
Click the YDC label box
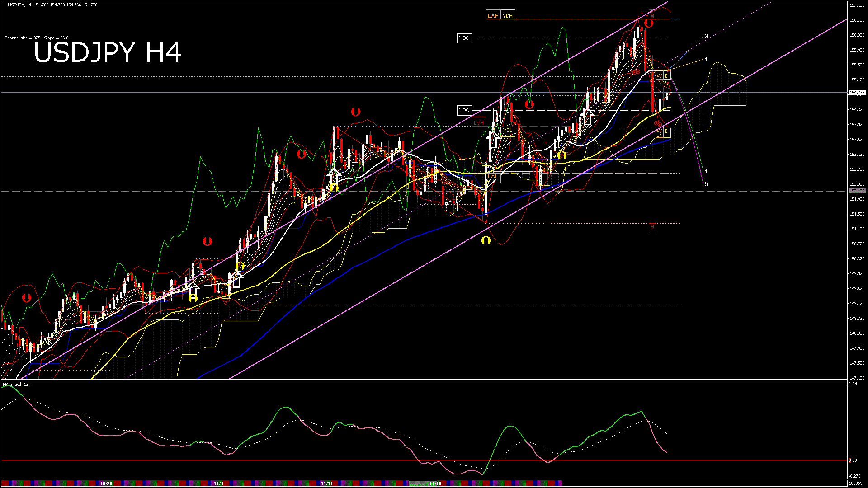pos(464,110)
